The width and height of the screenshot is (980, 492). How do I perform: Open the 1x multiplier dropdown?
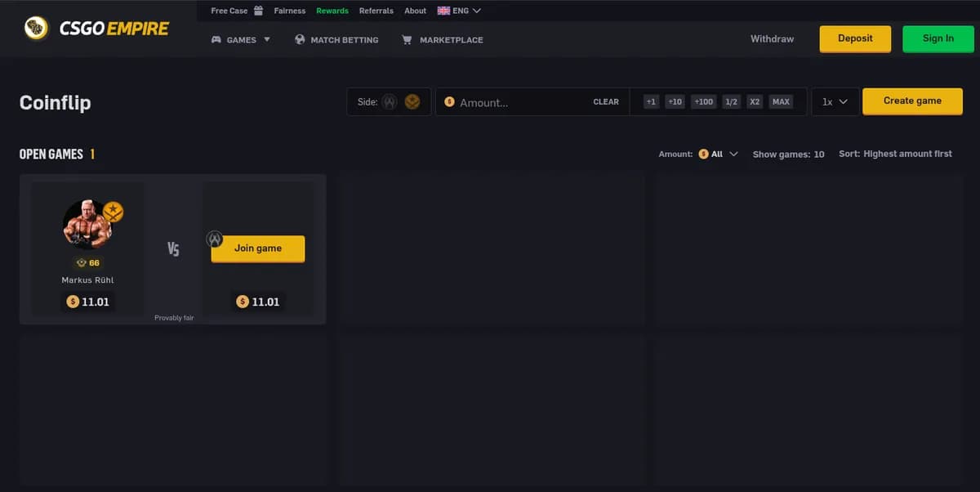[835, 102]
